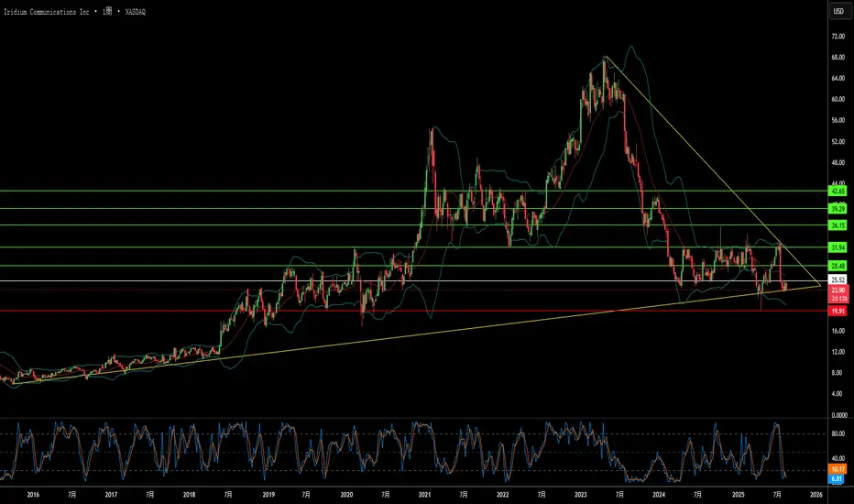
Task: Click the 60.00 price axis label
Action: click(x=838, y=99)
